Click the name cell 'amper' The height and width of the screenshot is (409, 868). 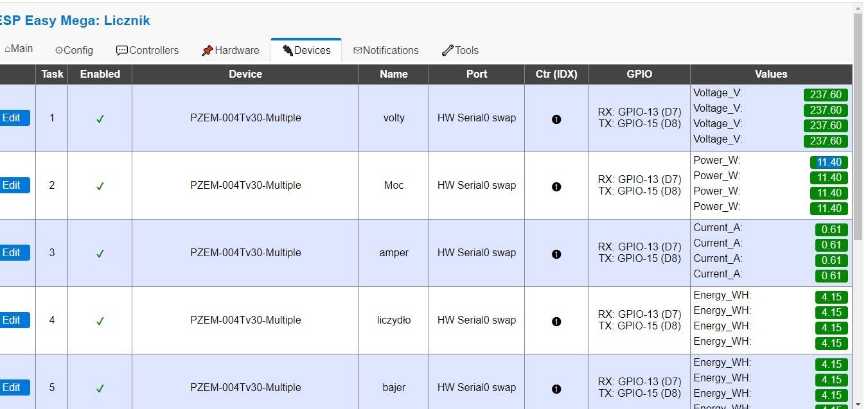tap(394, 253)
